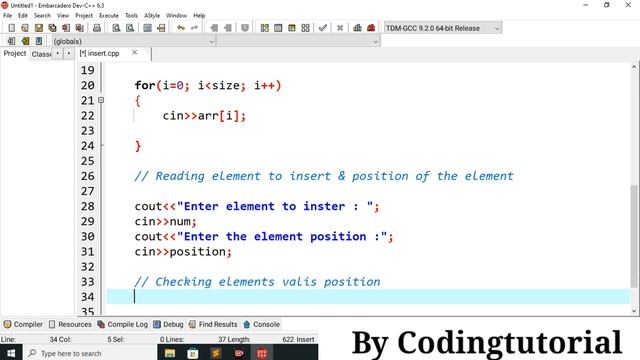The image size is (640, 360).
Task: Click the Indent toolbar icon
Action: tap(214, 28)
